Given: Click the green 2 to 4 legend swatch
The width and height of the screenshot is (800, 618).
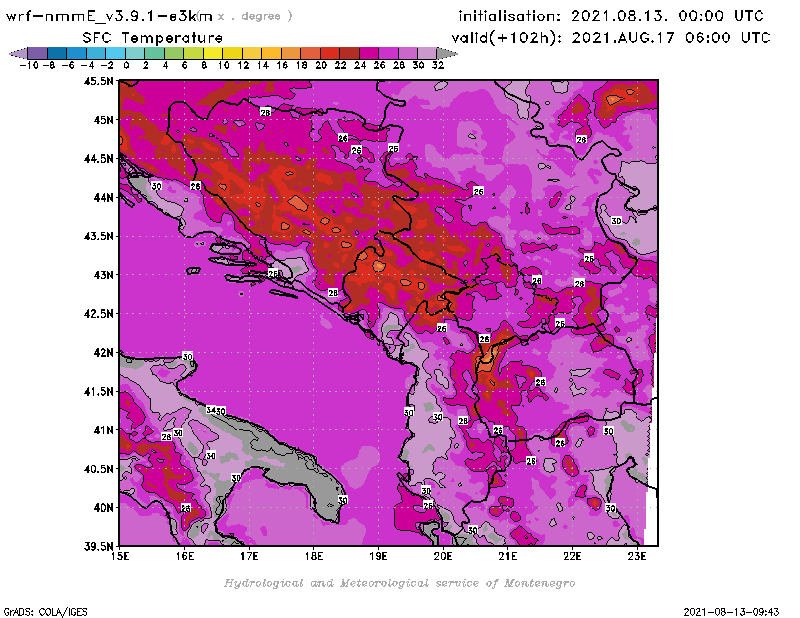Looking at the screenshot, I should tap(155, 53).
